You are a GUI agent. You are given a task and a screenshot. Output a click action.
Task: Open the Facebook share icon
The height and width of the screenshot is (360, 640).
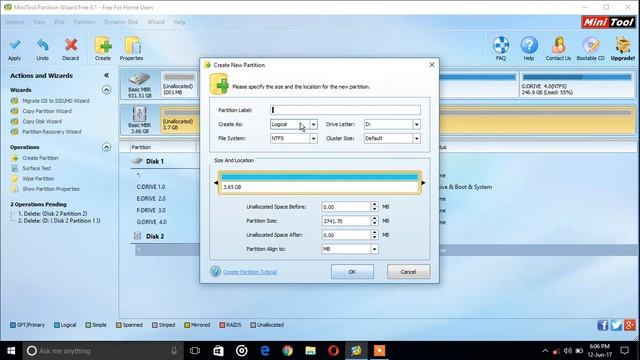click(602, 325)
